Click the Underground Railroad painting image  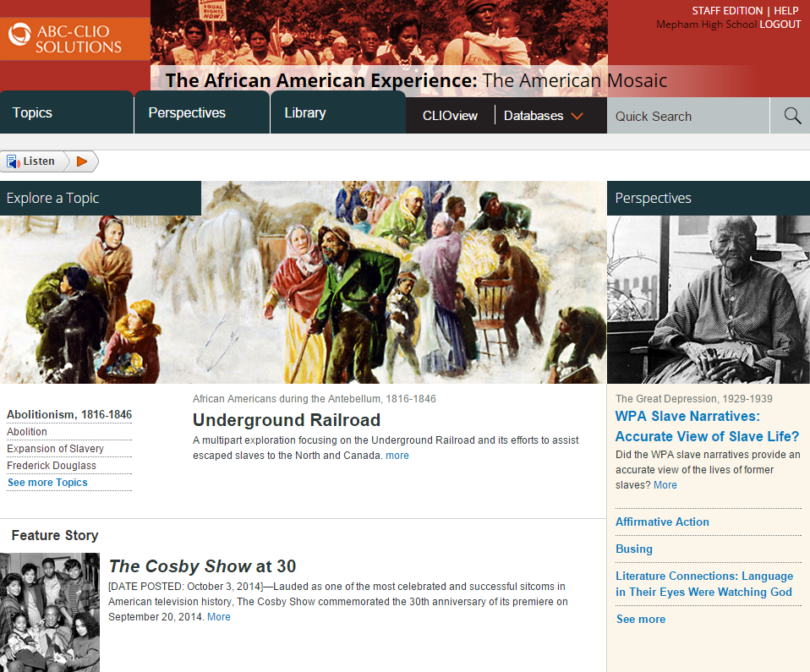pos(303,282)
